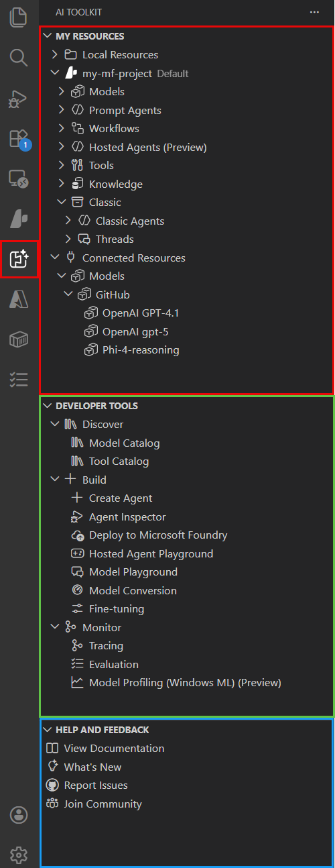Viewport: 335px width, 868px height.
Task: Collapse the Developer Tools section
Action: [x=47, y=406]
